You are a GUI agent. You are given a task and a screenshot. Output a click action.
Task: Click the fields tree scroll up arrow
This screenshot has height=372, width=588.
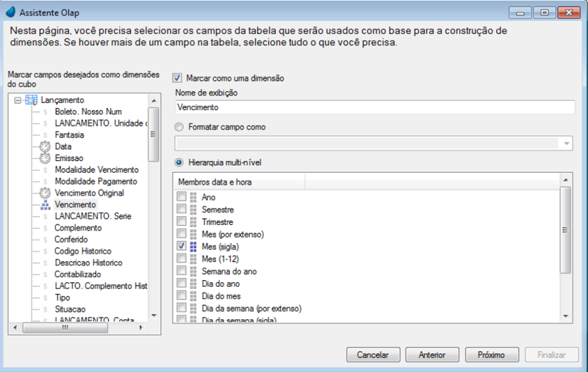click(x=154, y=101)
